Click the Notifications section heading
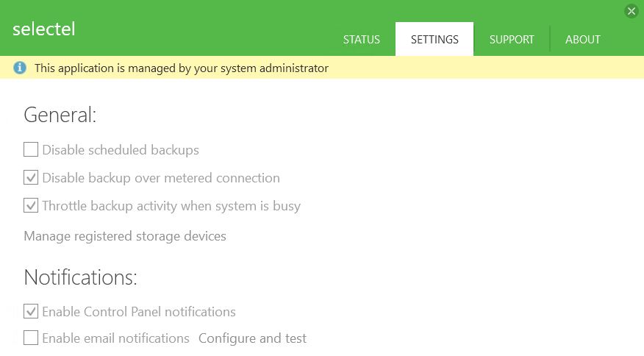 click(x=81, y=277)
